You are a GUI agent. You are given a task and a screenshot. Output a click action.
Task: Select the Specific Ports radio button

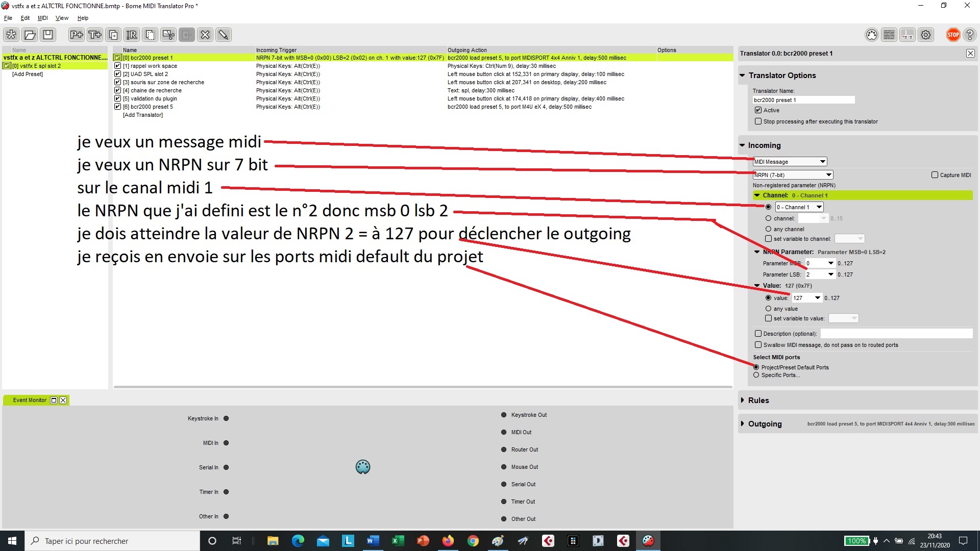pyautogui.click(x=756, y=375)
